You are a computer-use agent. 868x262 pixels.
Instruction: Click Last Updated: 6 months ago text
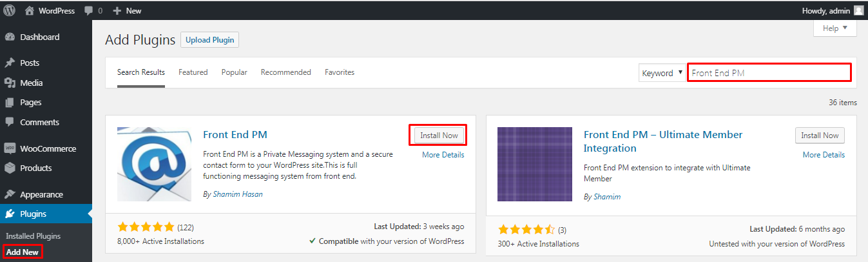(x=797, y=230)
